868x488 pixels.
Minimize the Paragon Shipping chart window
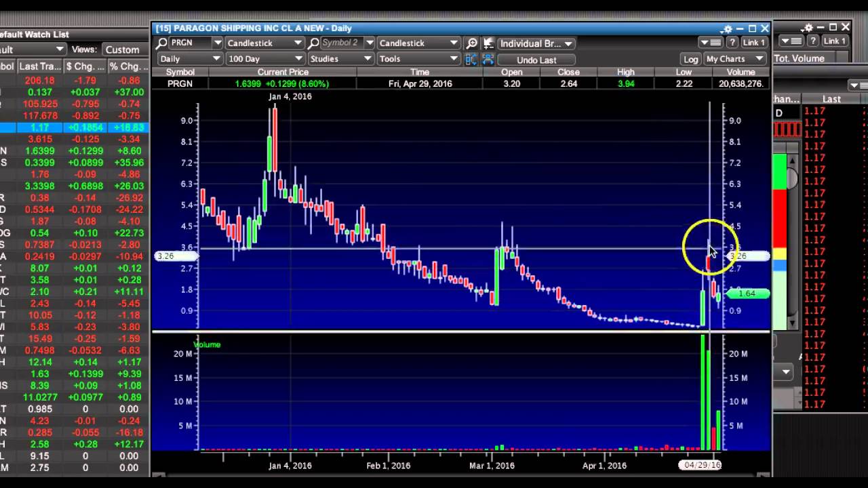(x=740, y=28)
